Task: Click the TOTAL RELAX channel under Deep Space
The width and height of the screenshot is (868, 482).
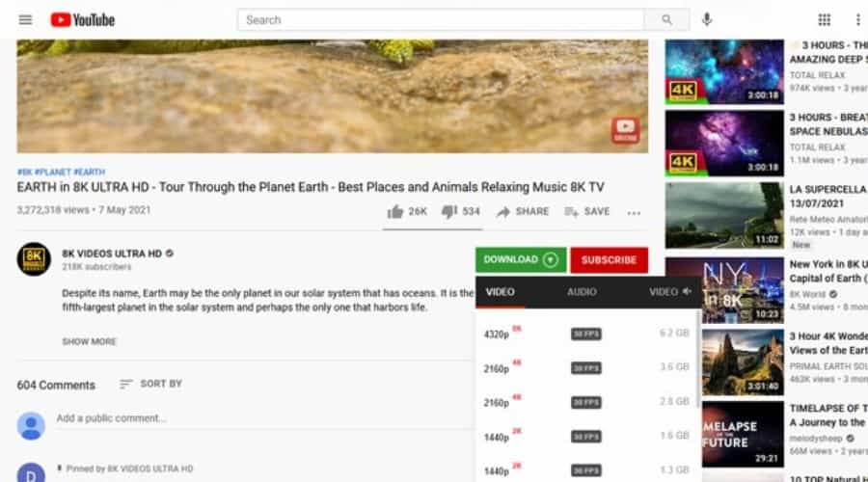Action: pos(817,75)
